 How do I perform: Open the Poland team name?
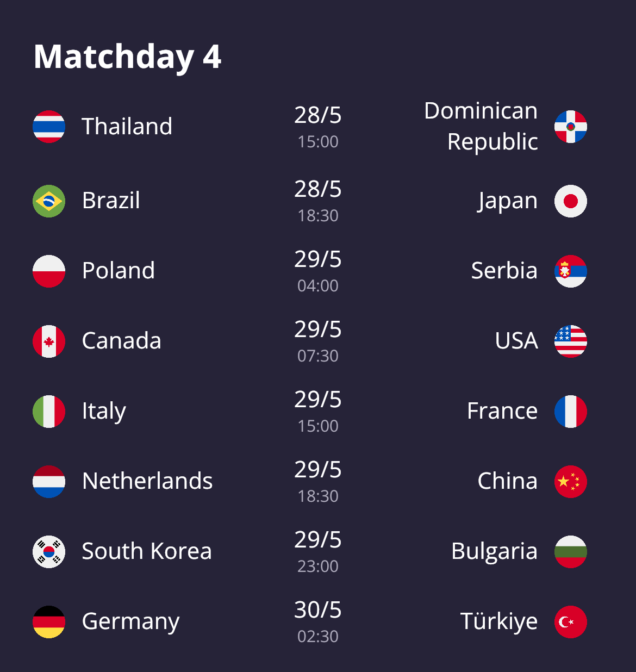119,270
